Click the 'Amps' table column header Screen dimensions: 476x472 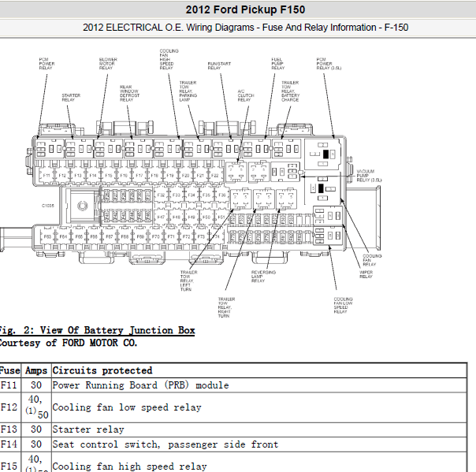[36, 370]
